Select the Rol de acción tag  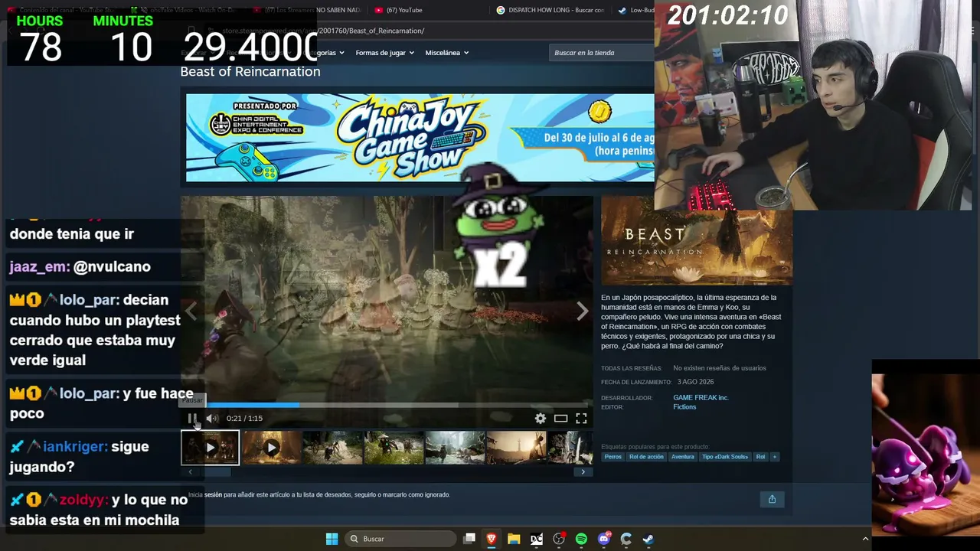pos(646,457)
